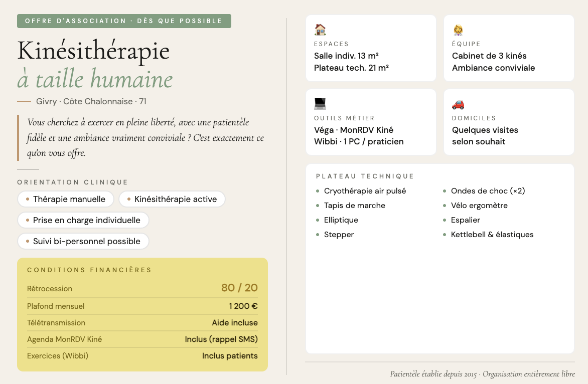This screenshot has width=588, height=384.
Task: Click the Plafond mensuel 1 200 € amount
Action: 243,306
